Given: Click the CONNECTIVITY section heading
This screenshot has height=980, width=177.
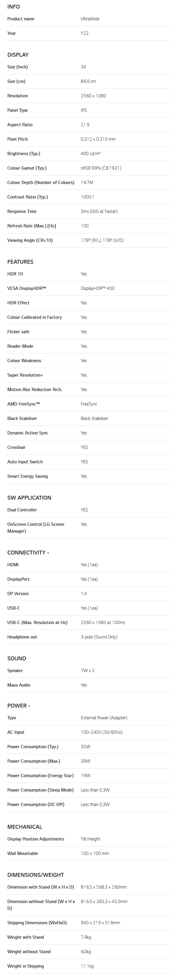Looking at the screenshot, I should (x=28, y=552).
